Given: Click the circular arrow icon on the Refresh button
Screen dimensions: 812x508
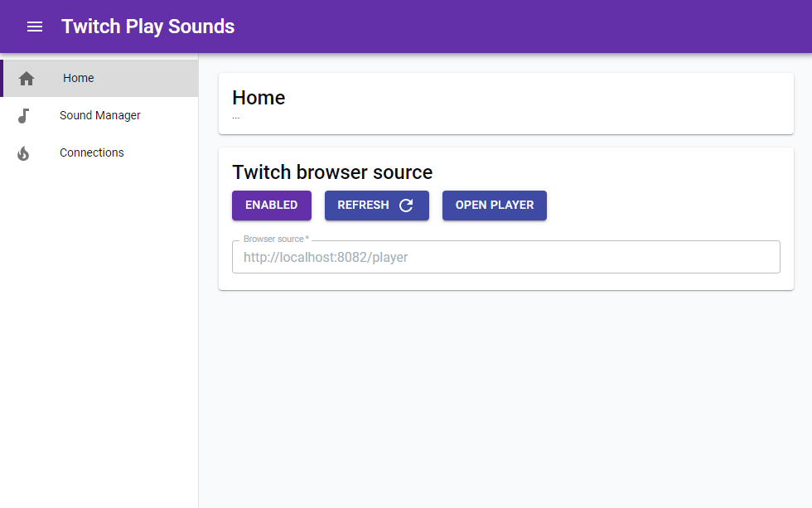Looking at the screenshot, I should click(x=406, y=206).
